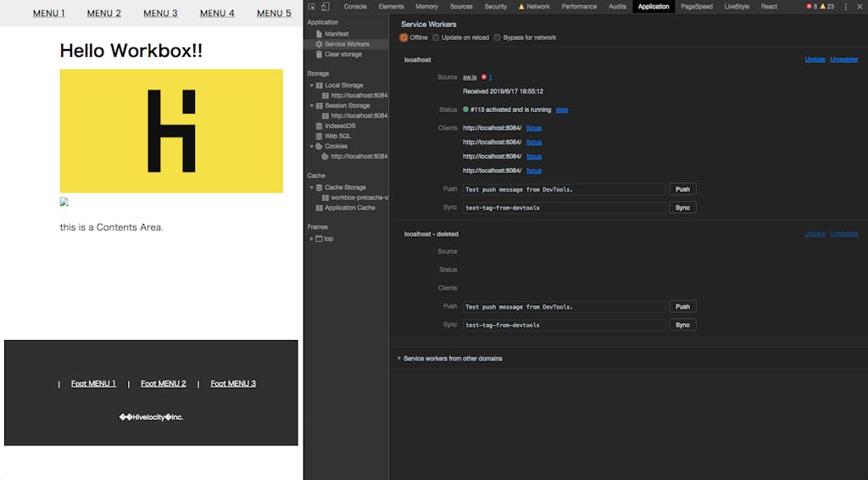
Task: Click the IndexedDB database icon
Action: [320, 126]
